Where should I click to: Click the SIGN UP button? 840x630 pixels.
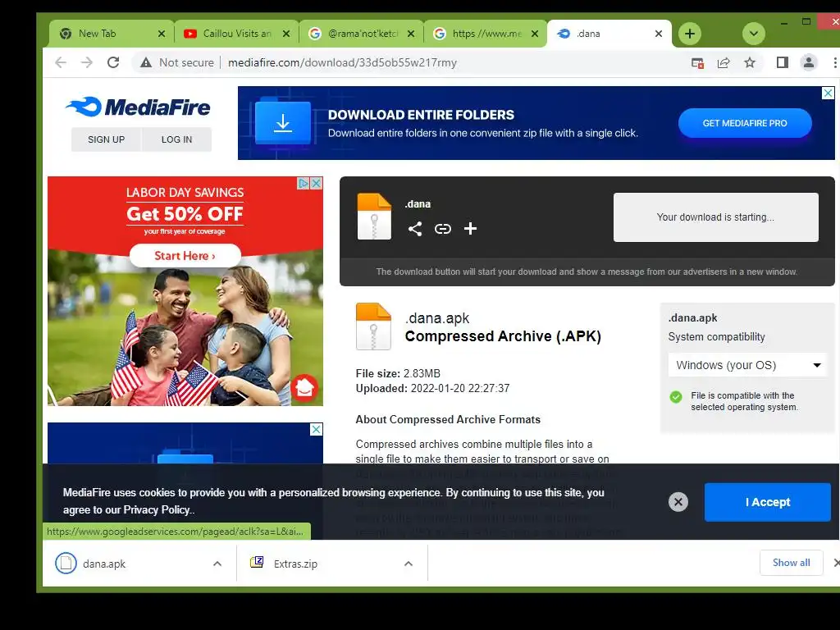click(106, 139)
